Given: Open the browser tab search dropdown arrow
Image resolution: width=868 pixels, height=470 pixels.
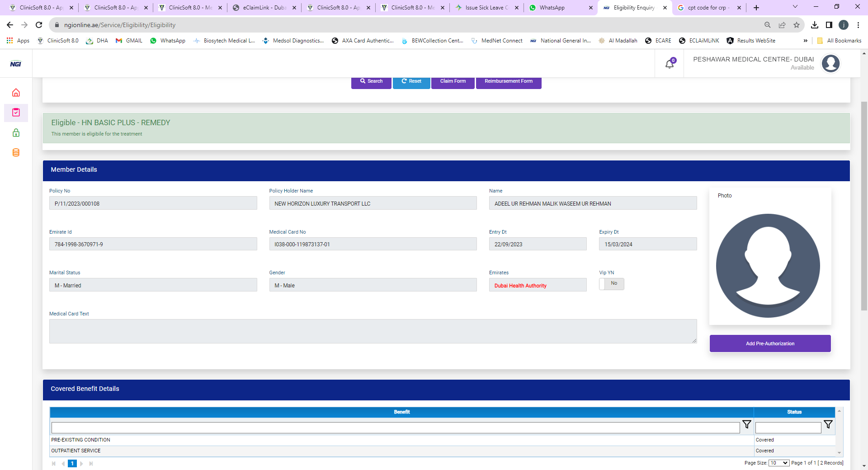Looking at the screenshot, I should tap(795, 7).
